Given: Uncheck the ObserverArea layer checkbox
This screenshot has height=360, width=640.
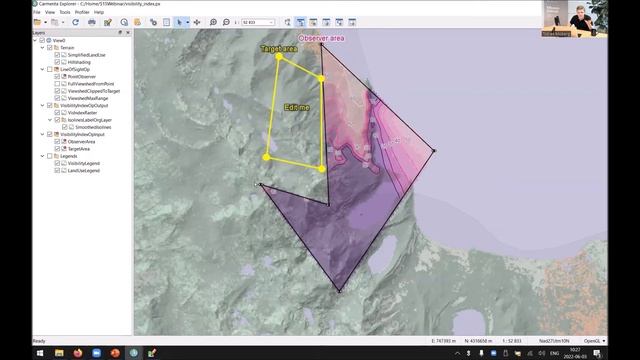Looking at the screenshot, I should coord(57,142).
